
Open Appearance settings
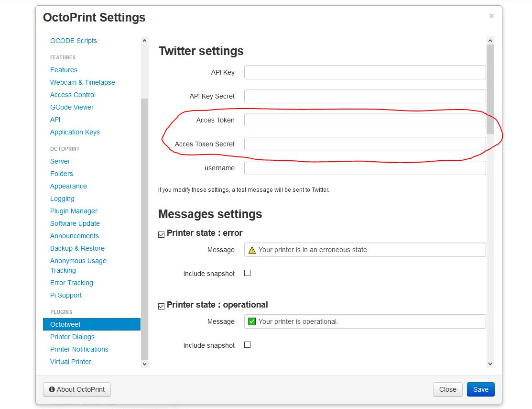click(x=68, y=187)
